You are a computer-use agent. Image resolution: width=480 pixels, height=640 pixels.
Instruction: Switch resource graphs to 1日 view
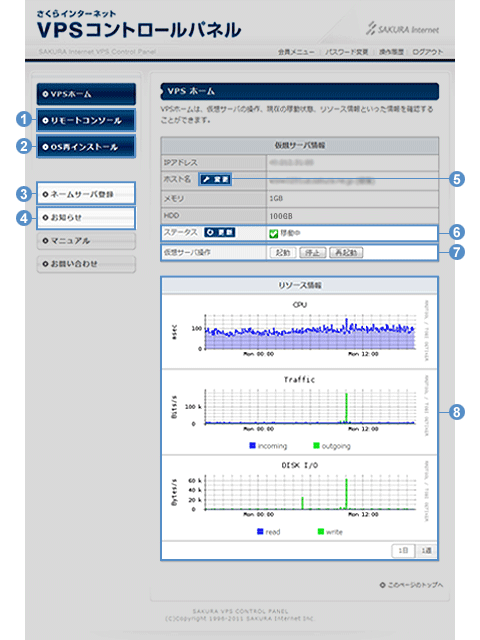403,551
